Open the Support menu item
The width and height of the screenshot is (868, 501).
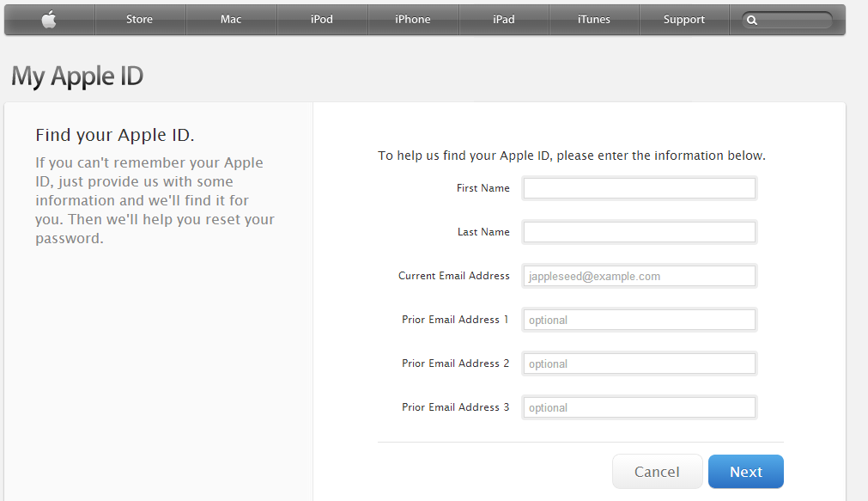[x=684, y=20]
